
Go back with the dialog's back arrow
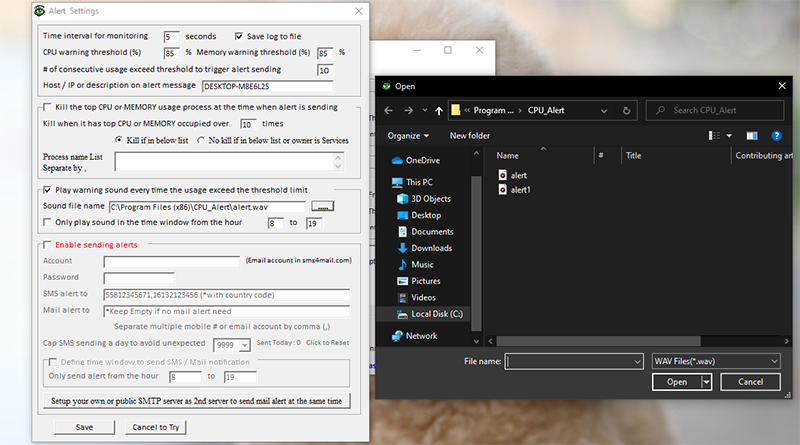387,110
